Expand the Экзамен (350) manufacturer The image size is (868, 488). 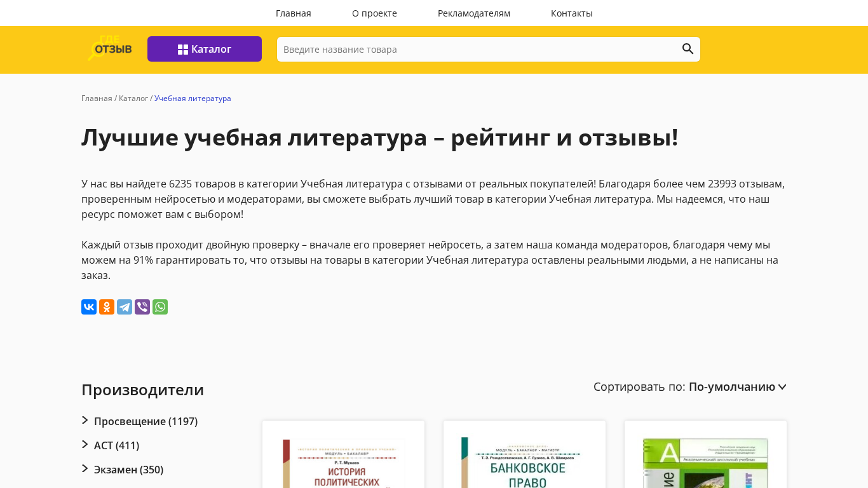pos(123,470)
